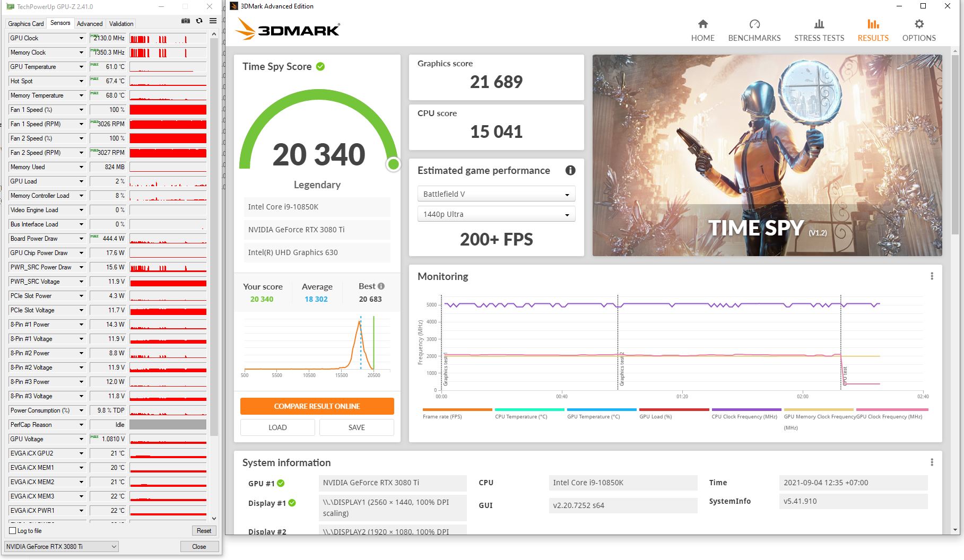Expand the GPU Voltage sensor dropdown

[x=81, y=439]
